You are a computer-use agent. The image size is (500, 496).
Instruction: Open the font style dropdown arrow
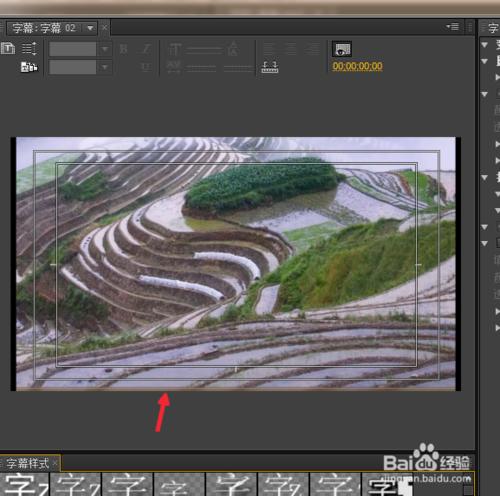[x=105, y=67]
